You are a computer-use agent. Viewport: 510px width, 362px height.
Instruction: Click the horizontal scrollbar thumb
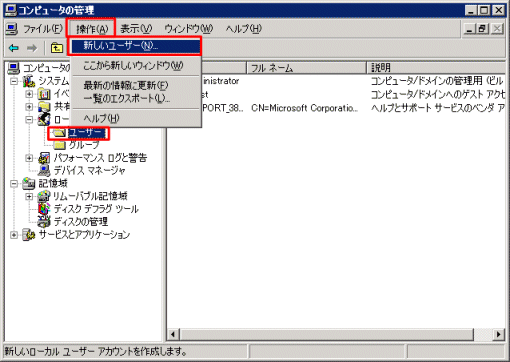[327, 334]
